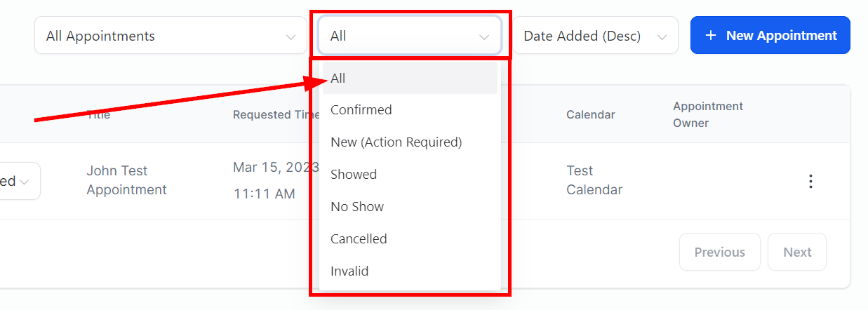
Task: Expand the All Appointments dropdown chevron
Action: pos(291,36)
